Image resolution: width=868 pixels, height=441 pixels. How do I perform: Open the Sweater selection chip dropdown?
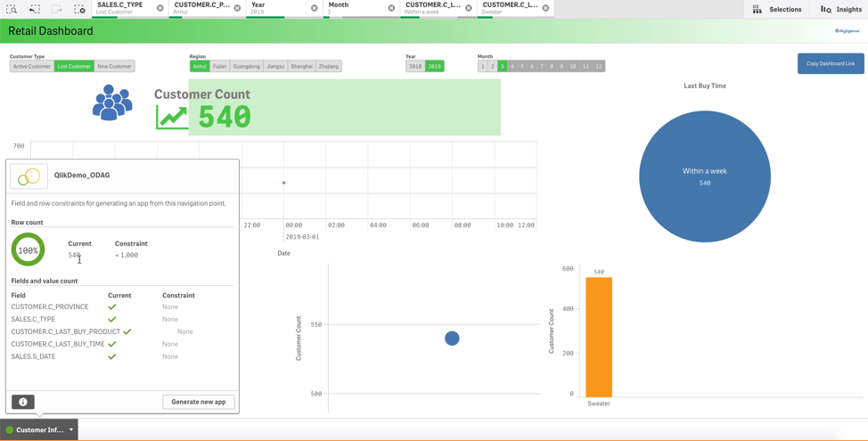click(508, 9)
